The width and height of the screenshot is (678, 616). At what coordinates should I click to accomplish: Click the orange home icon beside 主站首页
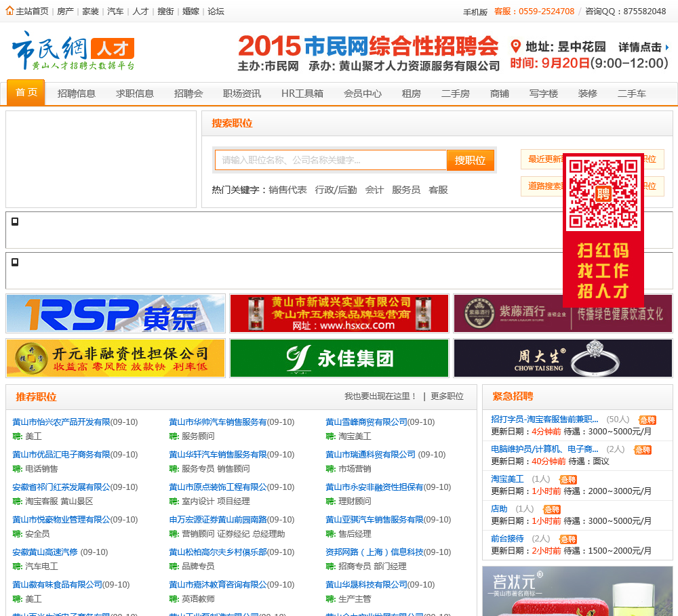(x=9, y=11)
